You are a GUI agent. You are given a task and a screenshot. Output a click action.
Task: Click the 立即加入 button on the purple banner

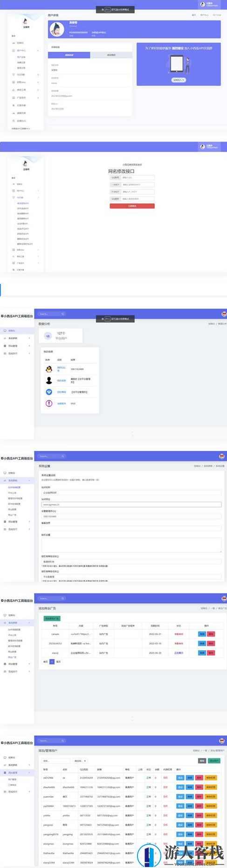(x=179, y=80)
